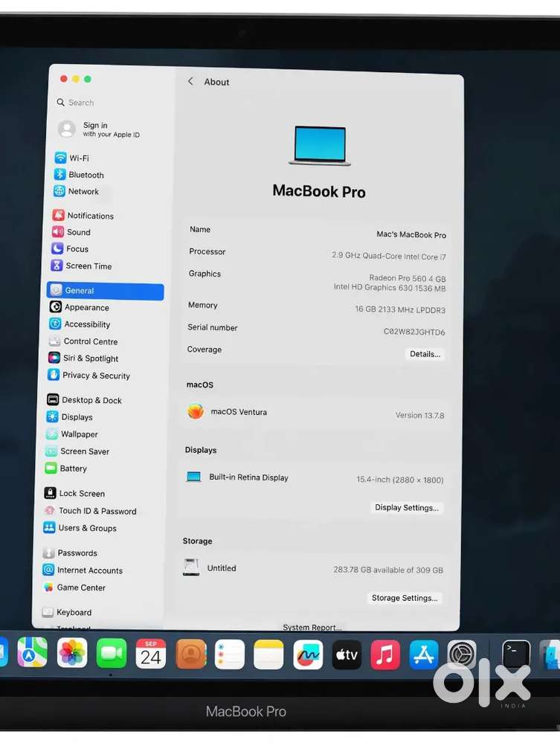Click the computer name Mac's MacBook Pro
Image resolution: width=560 pixels, height=743 pixels.
tap(411, 234)
